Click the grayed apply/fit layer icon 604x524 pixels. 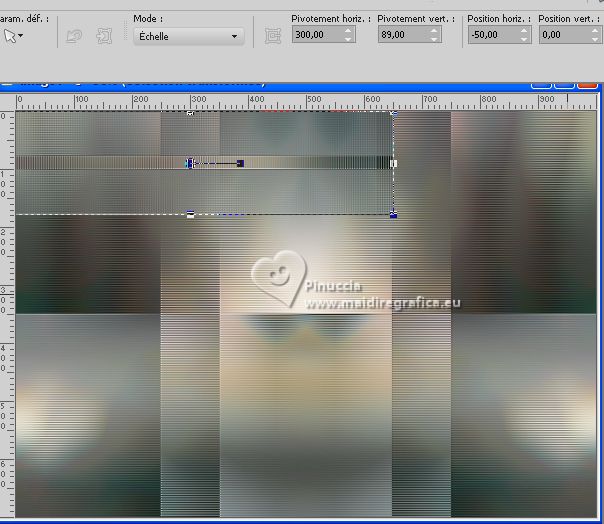click(104, 36)
